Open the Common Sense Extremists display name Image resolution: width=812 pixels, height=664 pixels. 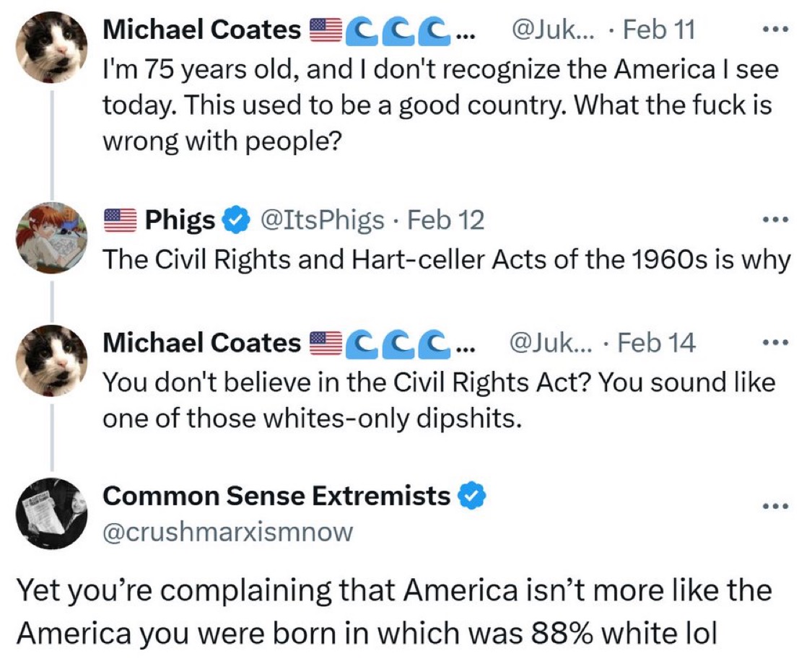276,496
